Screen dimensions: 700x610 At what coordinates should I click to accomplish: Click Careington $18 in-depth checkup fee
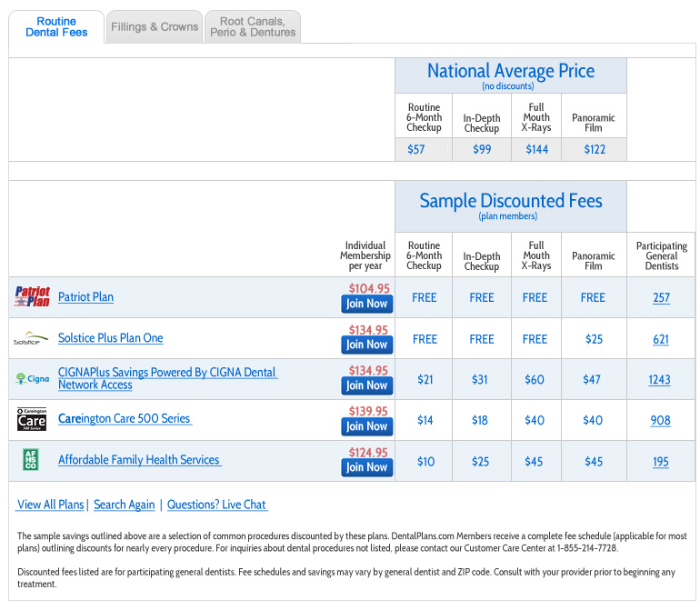(x=480, y=420)
